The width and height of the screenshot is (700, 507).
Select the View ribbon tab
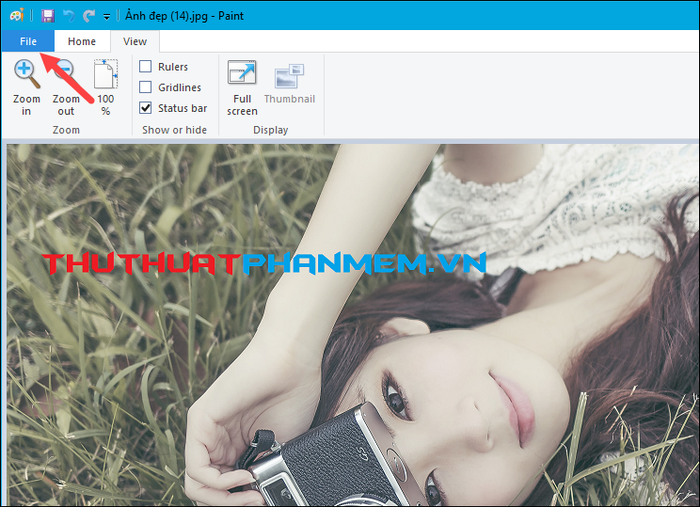(134, 41)
